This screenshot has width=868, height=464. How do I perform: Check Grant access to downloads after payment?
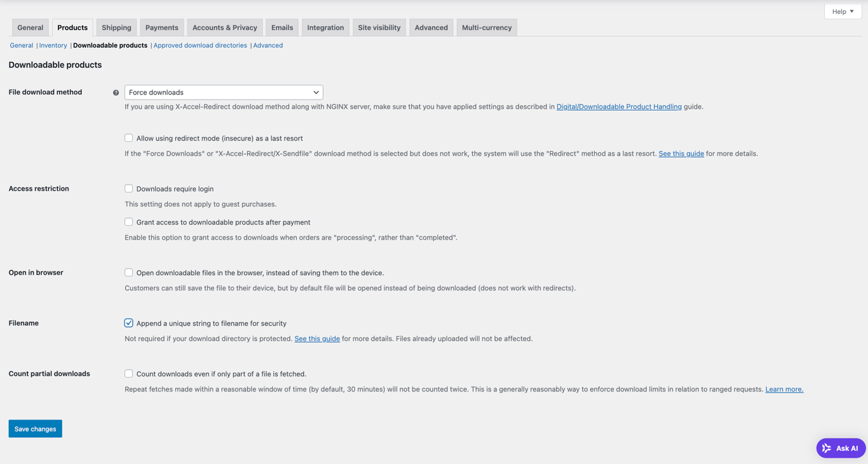coord(128,222)
